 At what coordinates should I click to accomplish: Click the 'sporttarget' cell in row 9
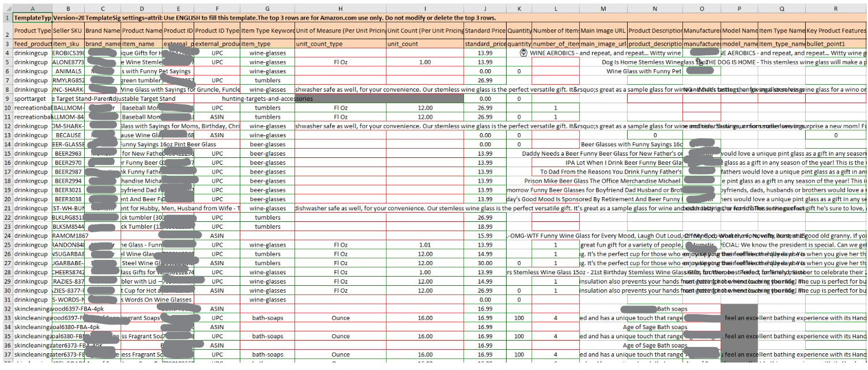(32, 99)
